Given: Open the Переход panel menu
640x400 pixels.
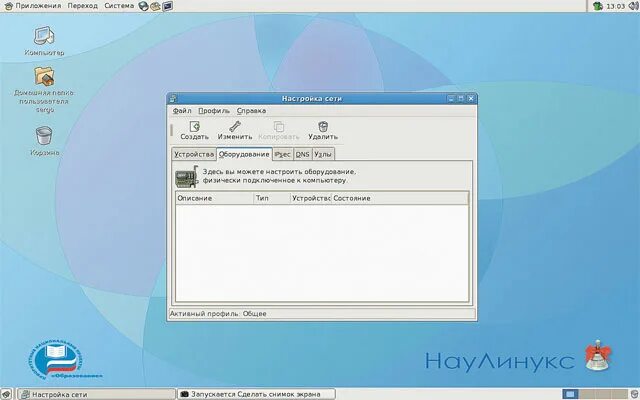Looking at the screenshot, I should click(82, 6).
